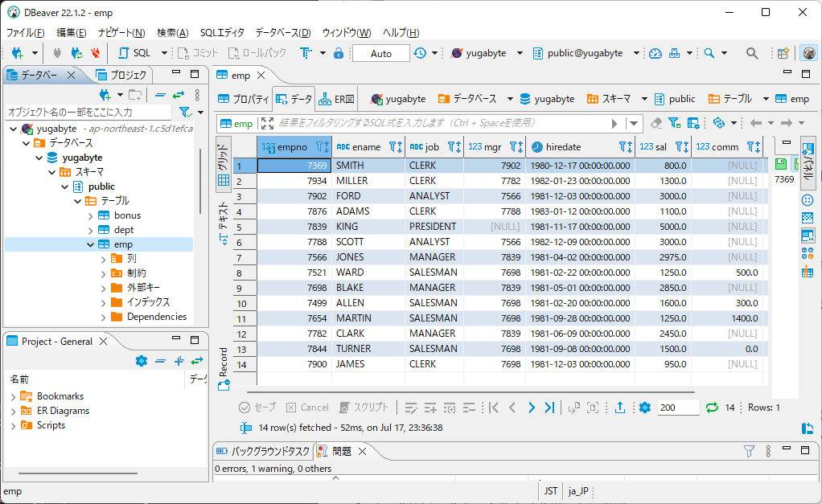This screenshot has width=822, height=504.
Task: Expand the dept table node
Action: coord(91,231)
